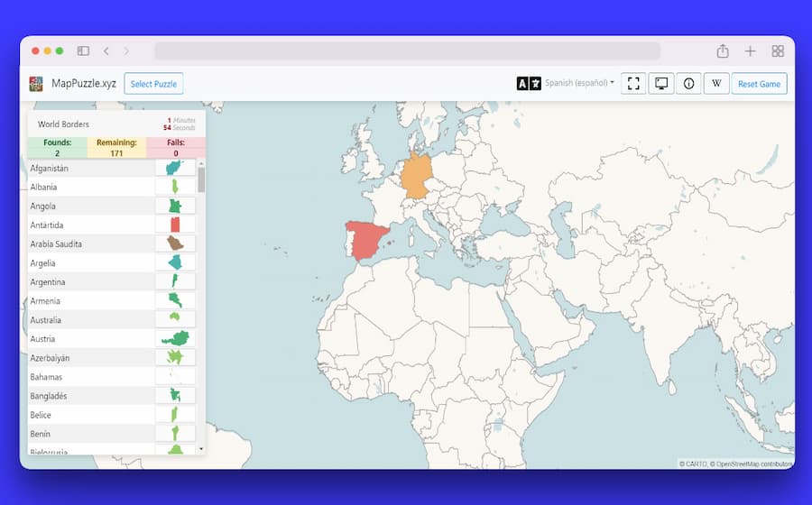The width and height of the screenshot is (812, 505).
Task: Toggle the browser sidebar icon
Action: [83, 50]
